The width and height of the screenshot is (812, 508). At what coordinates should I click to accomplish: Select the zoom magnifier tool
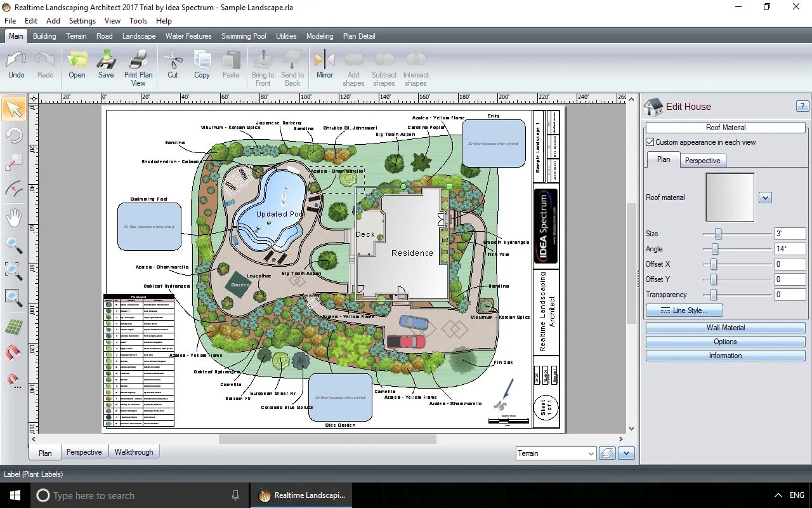(14, 244)
